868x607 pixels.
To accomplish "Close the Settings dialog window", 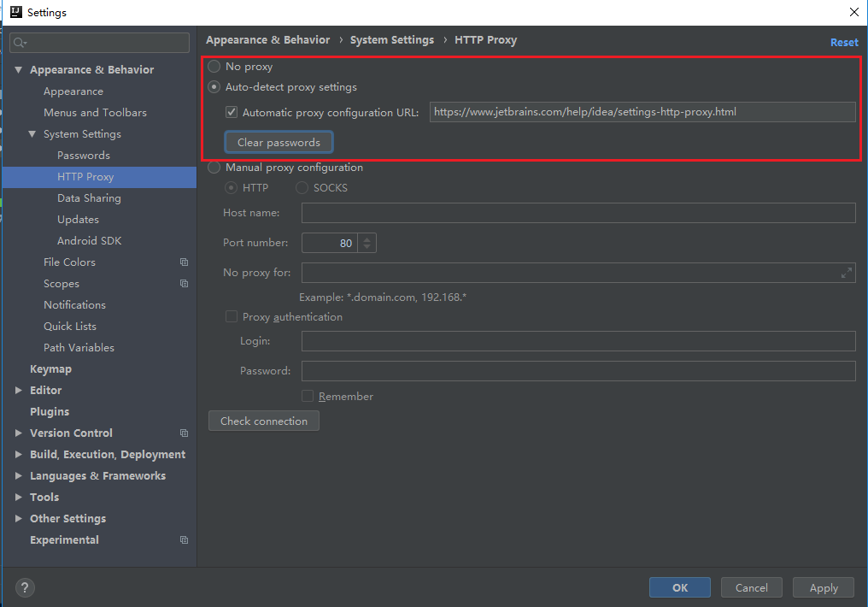I will click(x=854, y=12).
